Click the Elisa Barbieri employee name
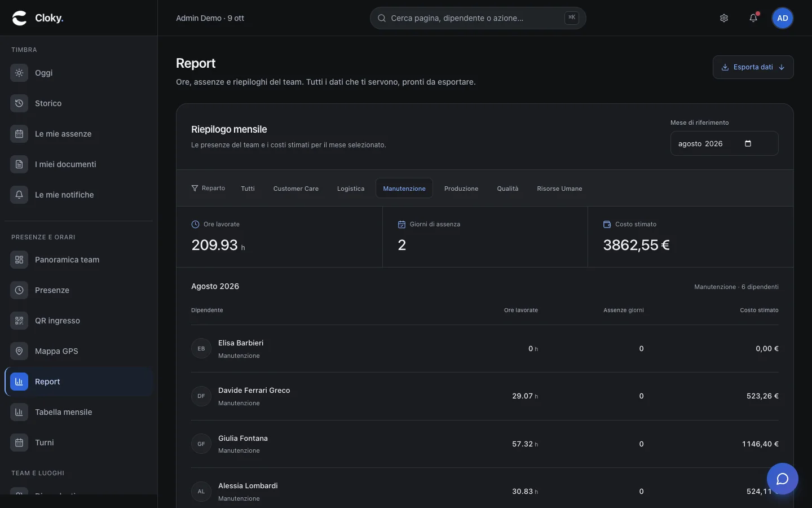Screen dimensions: 812x508 click(x=241, y=343)
